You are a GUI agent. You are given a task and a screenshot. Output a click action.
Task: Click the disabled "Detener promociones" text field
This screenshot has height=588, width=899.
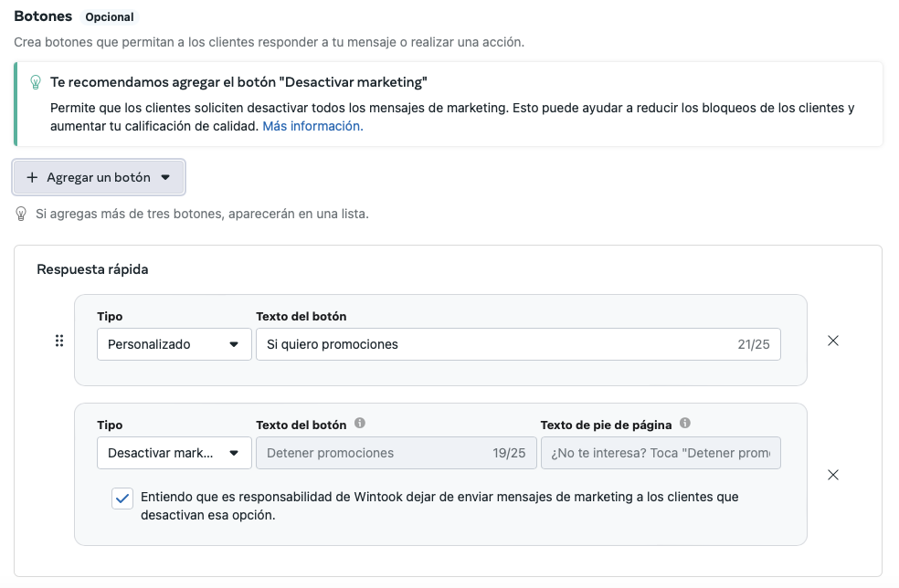pos(375,453)
